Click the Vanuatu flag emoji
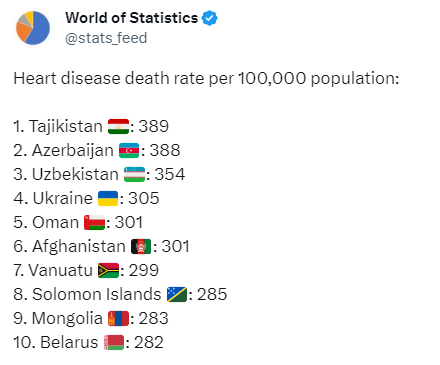The image size is (440, 365). coord(108,270)
